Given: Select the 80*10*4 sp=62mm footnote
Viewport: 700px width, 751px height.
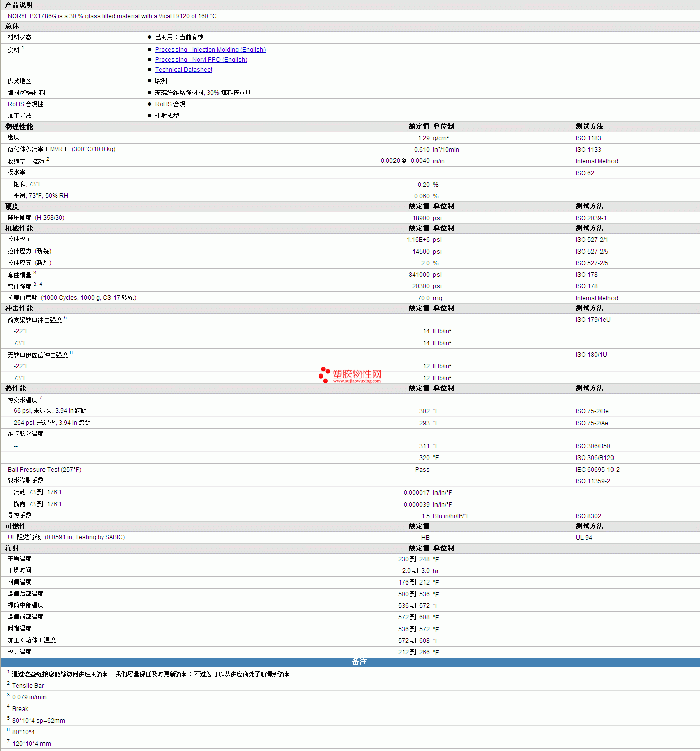Looking at the screenshot, I should click(x=38, y=721).
